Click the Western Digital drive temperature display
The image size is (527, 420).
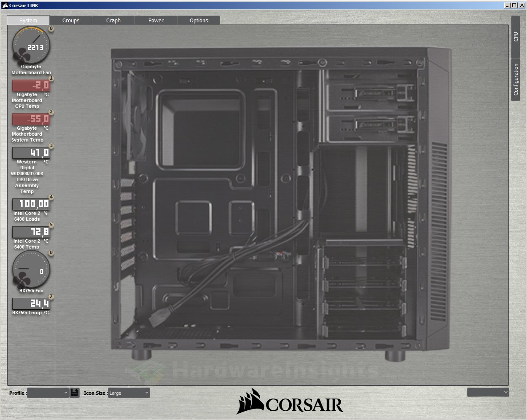[x=31, y=153]
